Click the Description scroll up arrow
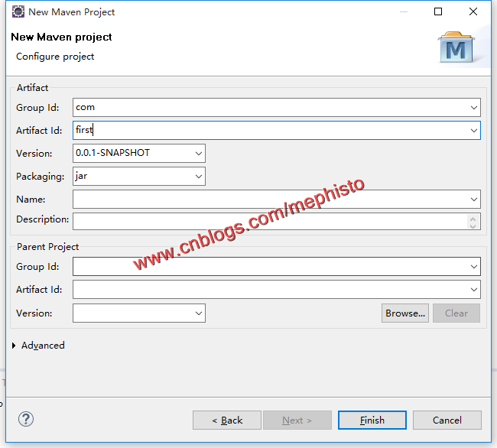 473,219
